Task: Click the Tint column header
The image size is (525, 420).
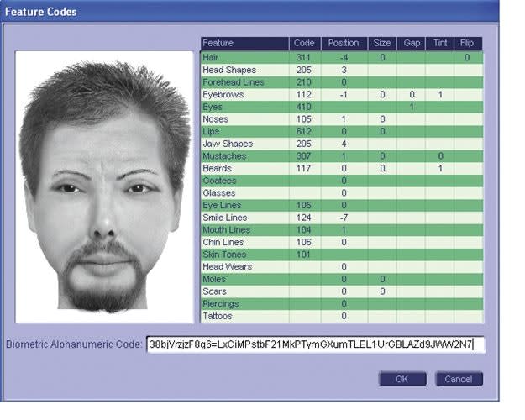Action: pyautogui.click(x=440, y=43)
